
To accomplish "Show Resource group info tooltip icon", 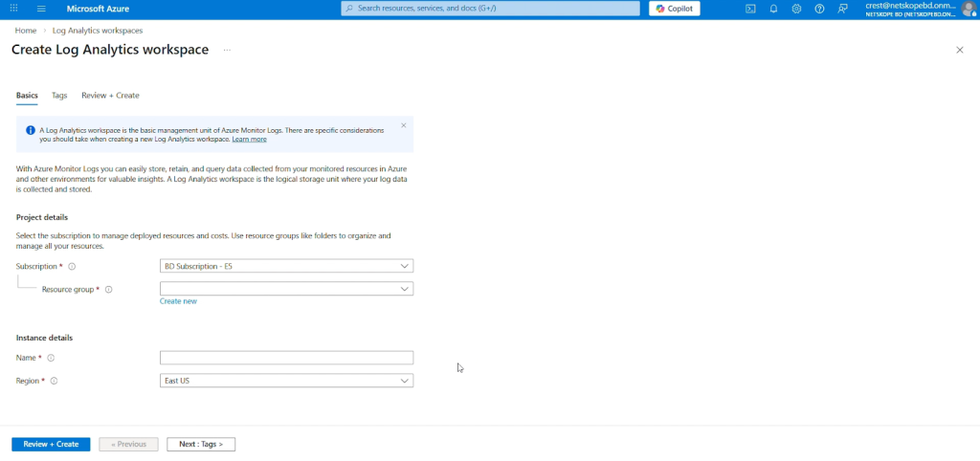I will click(x=109, y=290).
